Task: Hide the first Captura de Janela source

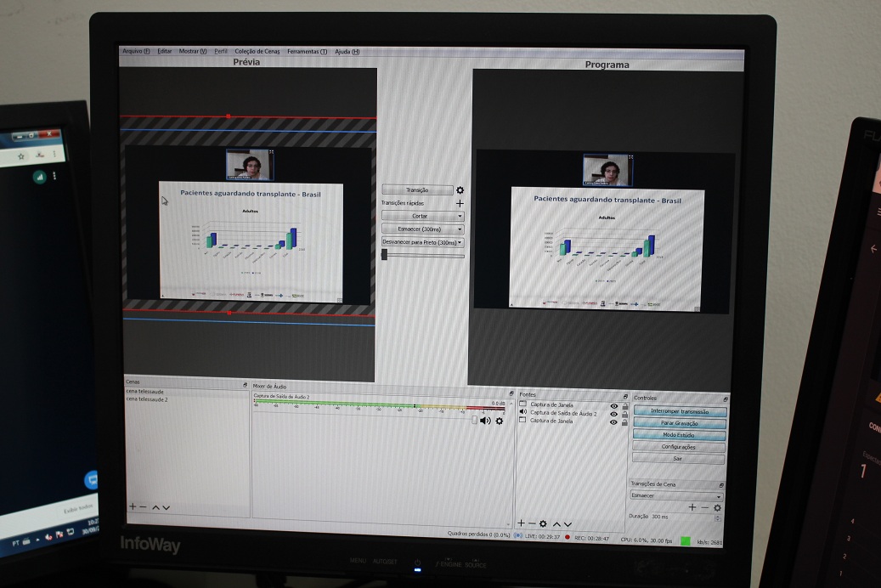Action: 613,406
